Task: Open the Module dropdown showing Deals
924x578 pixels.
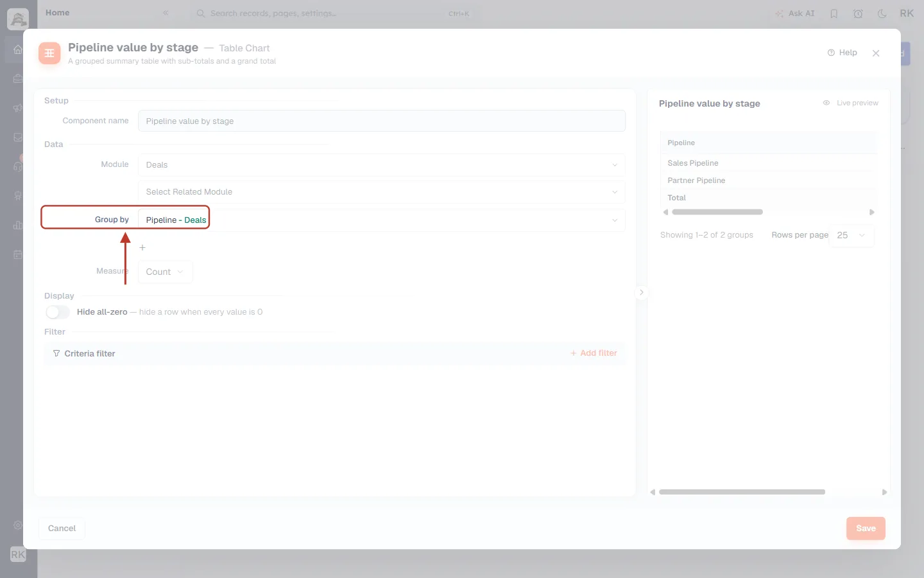Action: (x=382, y=165)
